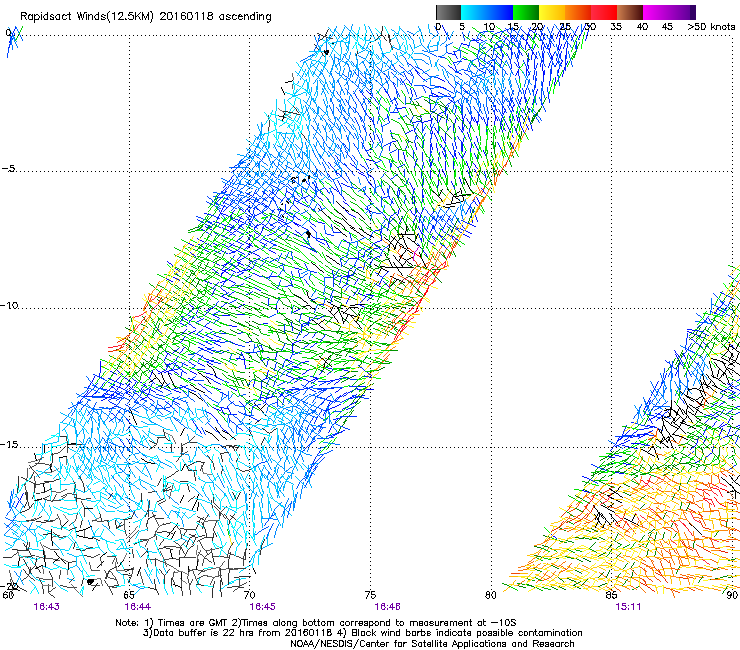
Task: Click the '10' label under the color bar
Action: tap(489, 27)
